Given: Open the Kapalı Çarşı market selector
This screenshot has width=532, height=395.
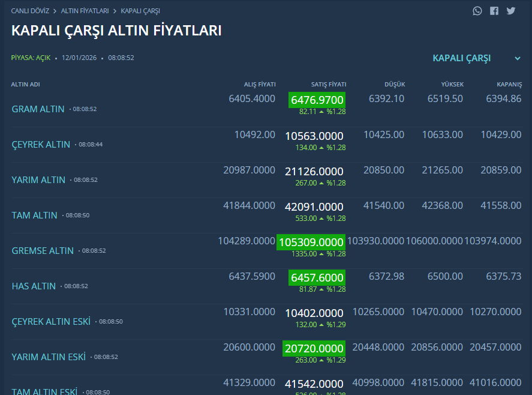Looking at the screenshot, I should tap(462, 58).
